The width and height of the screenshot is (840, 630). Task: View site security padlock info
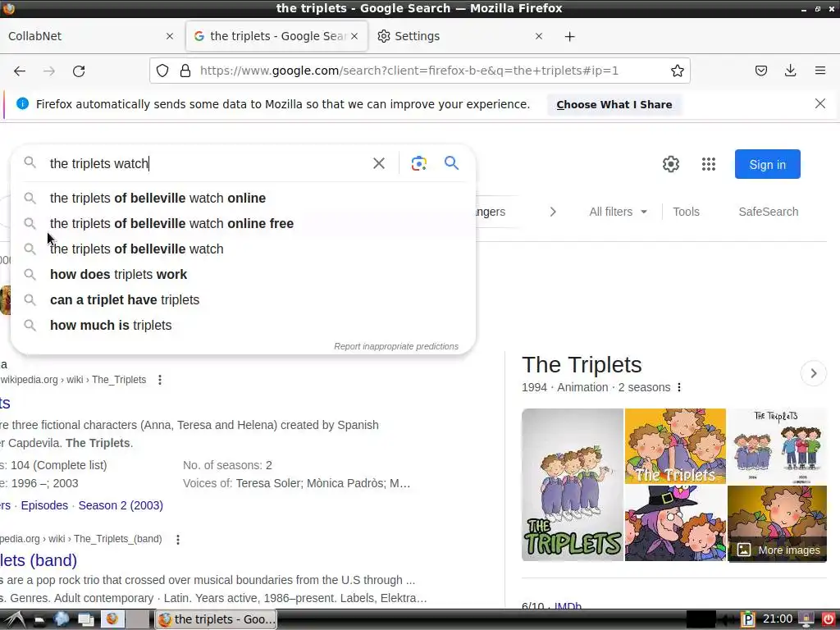coord(185,71)
